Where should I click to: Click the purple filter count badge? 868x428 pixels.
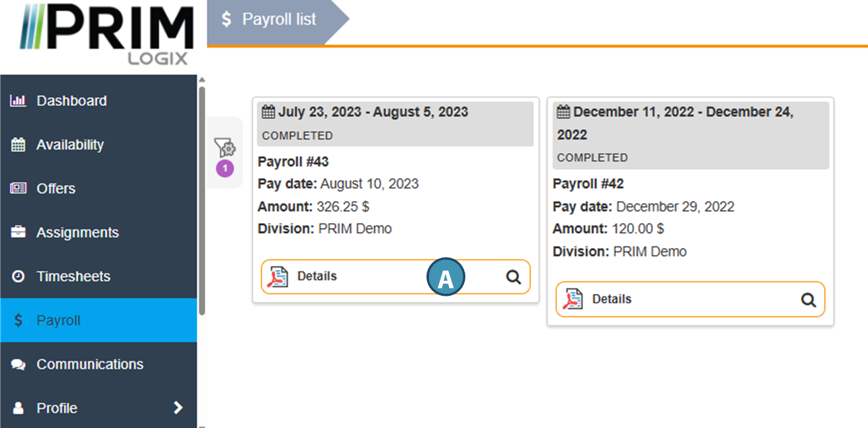(x=225, y=169)
